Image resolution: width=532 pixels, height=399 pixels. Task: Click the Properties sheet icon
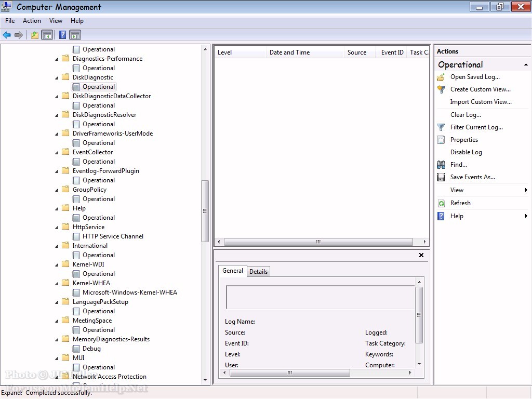441,140
